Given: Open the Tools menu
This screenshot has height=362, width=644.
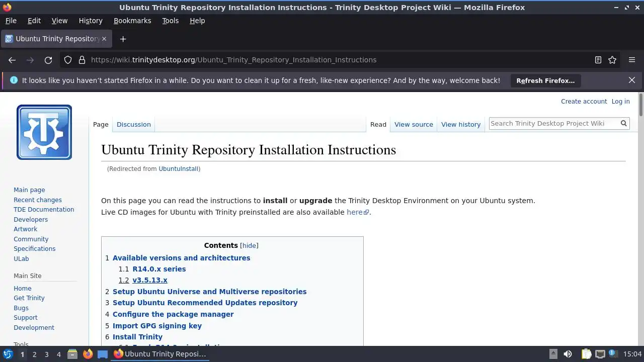Looking at the screenshot, I should coord(170,21).
